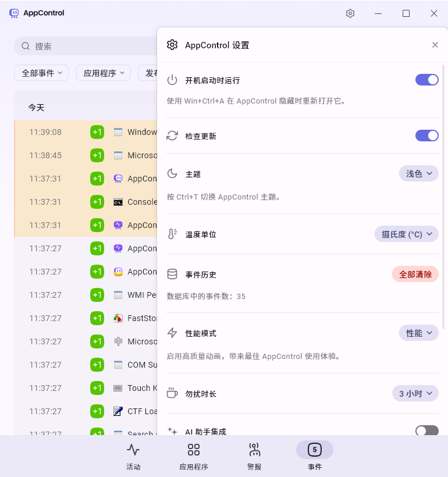Close the AppControl 设置 panel
This screenshot has height=477, width=448.
point(435,45)
